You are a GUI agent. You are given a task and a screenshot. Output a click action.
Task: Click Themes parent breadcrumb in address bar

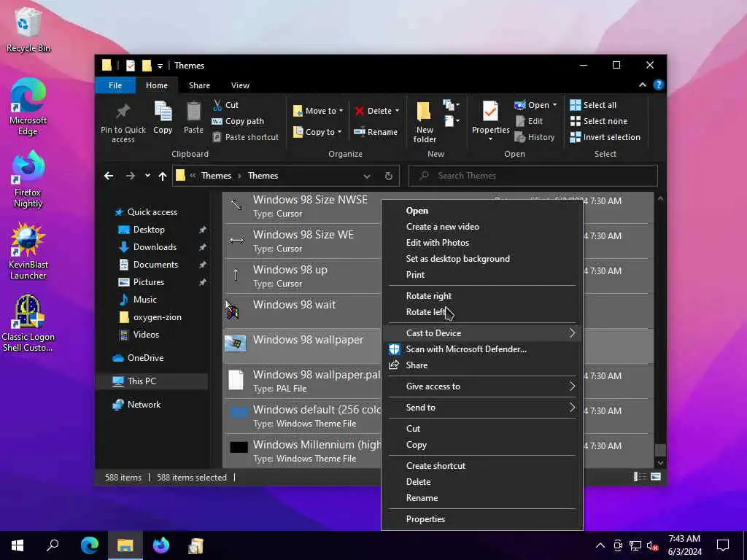(216, 176)
